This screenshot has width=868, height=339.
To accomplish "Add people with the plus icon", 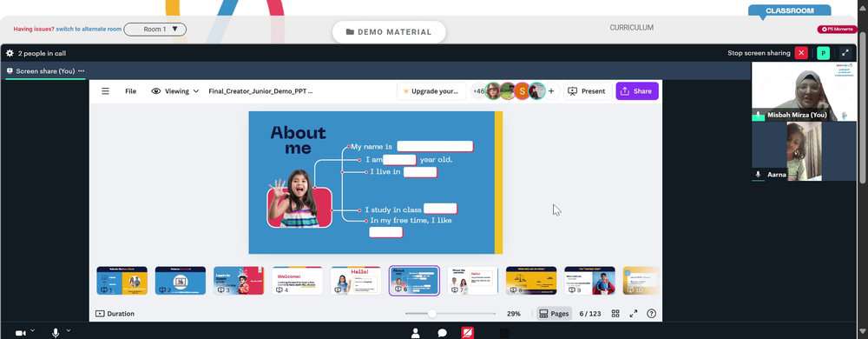I will 551,91.
